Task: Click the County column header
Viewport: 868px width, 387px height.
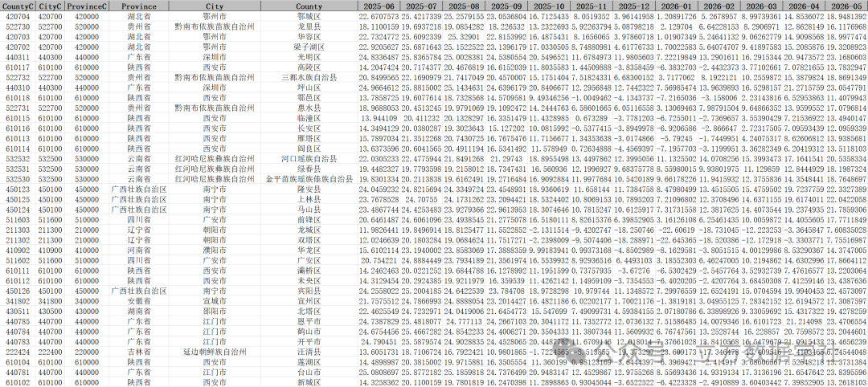Action: [x=309, y=6]
